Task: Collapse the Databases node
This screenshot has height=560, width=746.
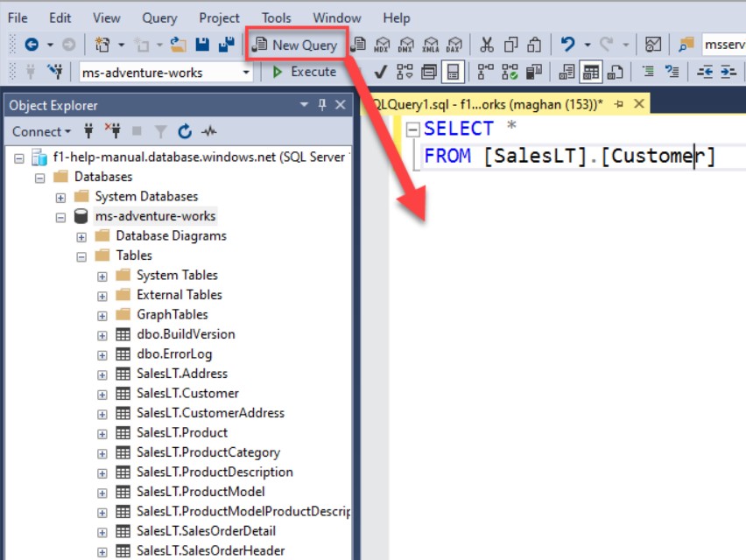Action: point(40,178)
